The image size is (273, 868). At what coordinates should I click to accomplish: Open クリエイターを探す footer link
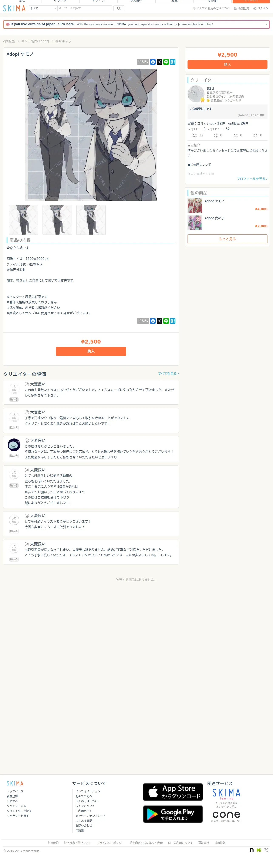pos(19,811)
